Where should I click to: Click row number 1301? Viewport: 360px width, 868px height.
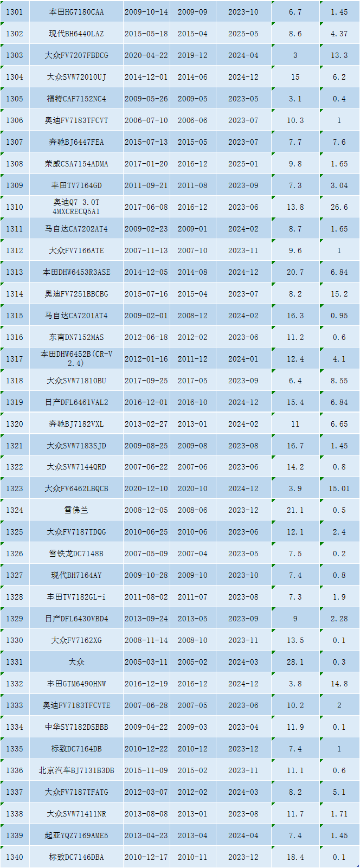click(15, 12)
